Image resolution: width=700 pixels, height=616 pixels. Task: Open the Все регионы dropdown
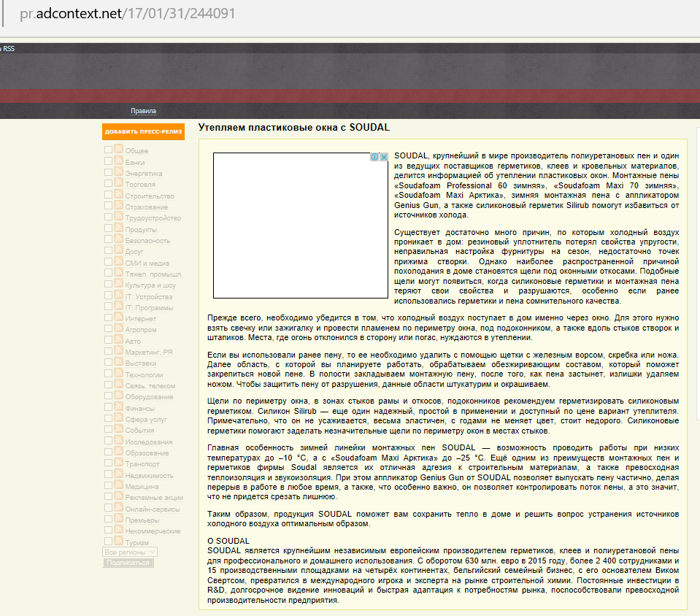pyautogui.click(x=130, y=553)
